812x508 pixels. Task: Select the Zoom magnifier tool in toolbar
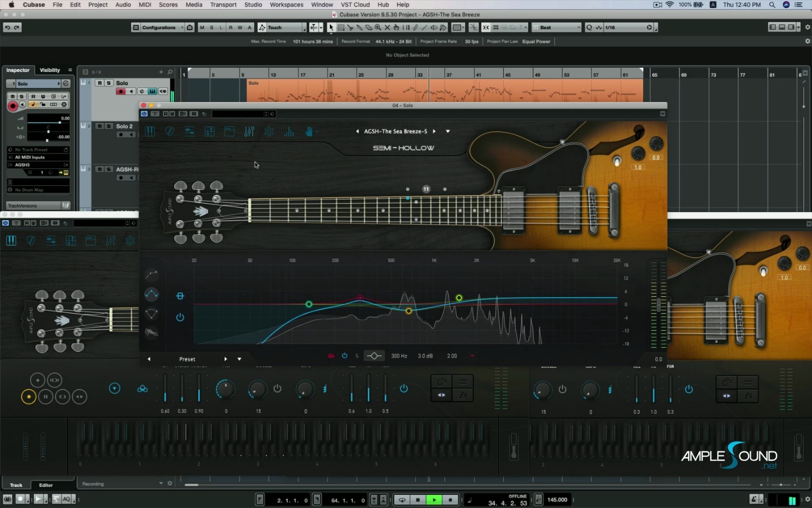pyautogui.click(x=378, y=27)
